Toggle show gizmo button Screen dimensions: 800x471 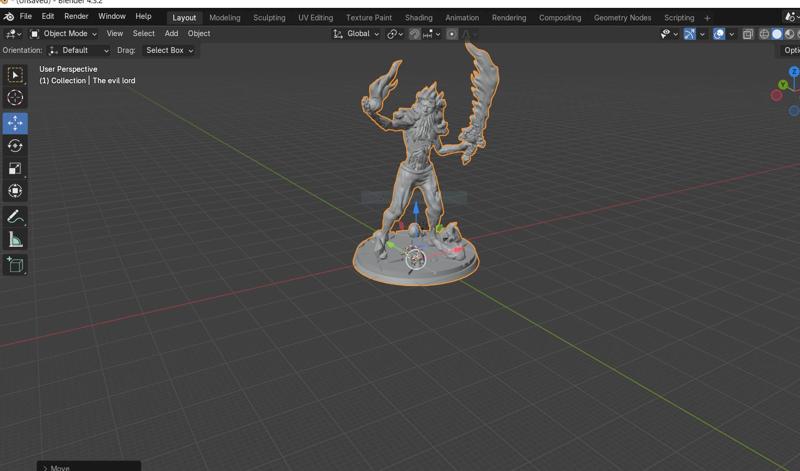(689, 34)
